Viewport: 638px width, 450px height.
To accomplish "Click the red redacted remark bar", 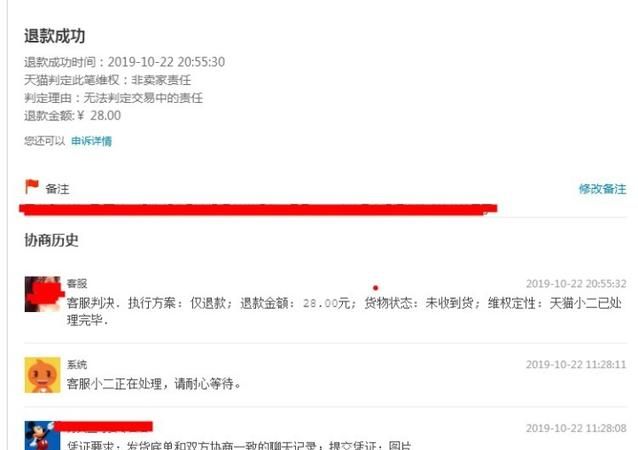I will pos(258,209).
